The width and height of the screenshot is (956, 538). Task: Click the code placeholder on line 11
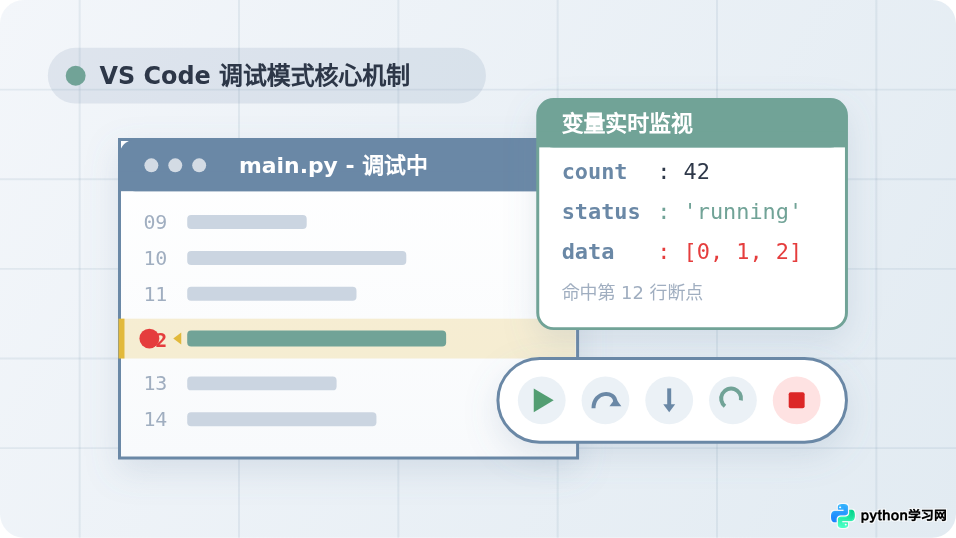click(271, 294)
